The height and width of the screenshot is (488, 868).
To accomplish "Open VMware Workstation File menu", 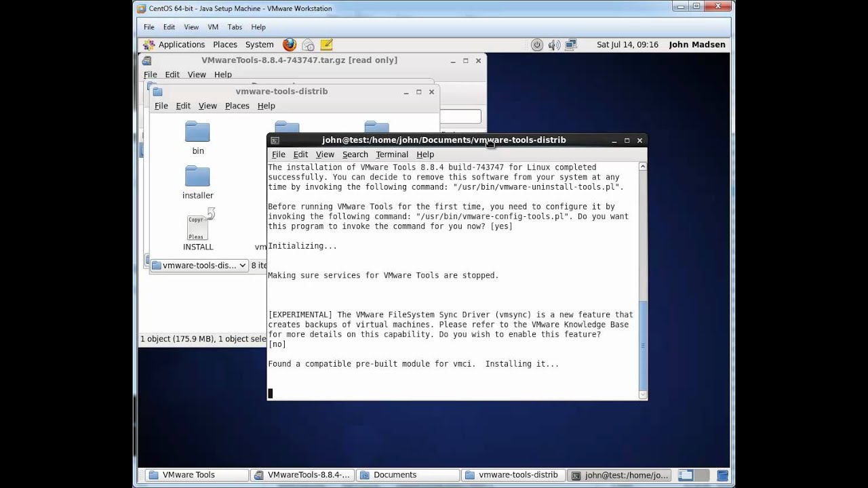I will click(149, 27).
